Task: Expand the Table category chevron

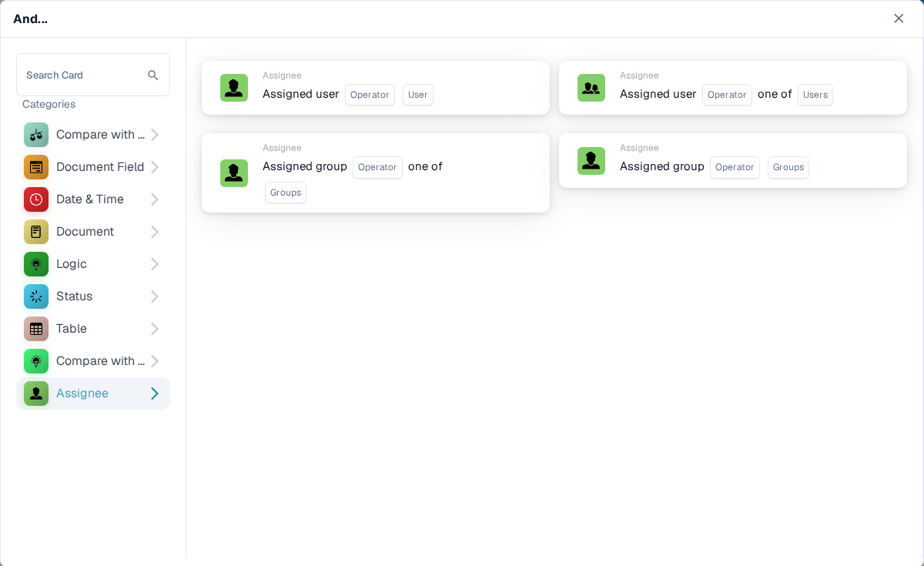Action: click(154, 329)
